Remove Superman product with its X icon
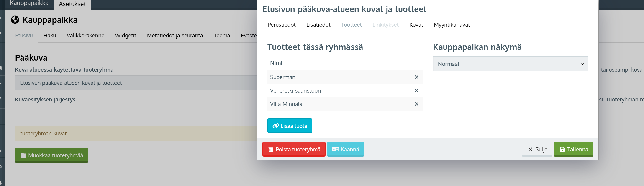The image size is (644, 186). [x=416, y=77]
